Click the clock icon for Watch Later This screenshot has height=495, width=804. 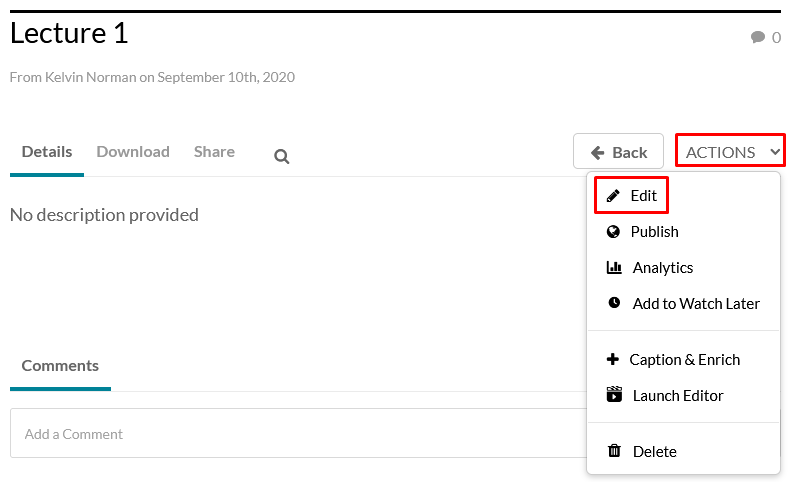point(614,304)
